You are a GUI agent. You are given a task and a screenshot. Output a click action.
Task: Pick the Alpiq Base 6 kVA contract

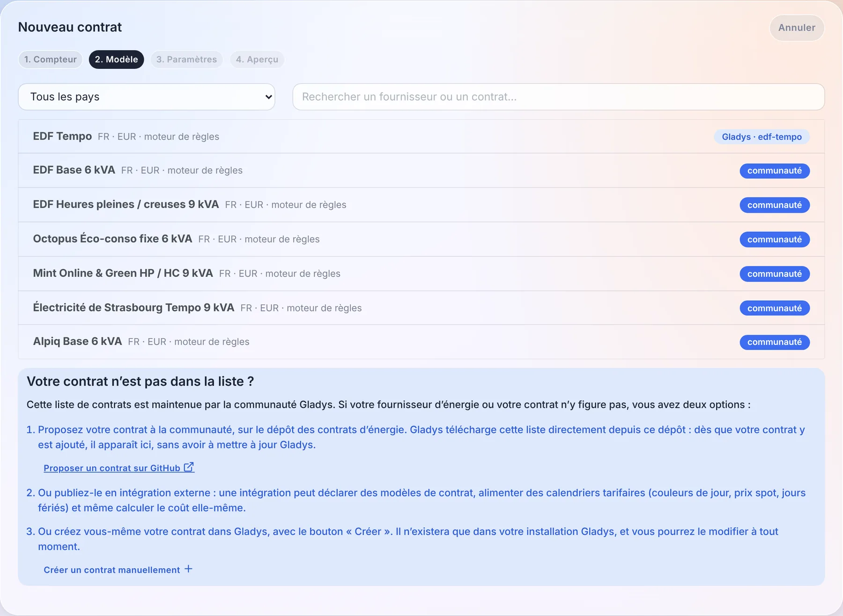(x=421, y=342)
